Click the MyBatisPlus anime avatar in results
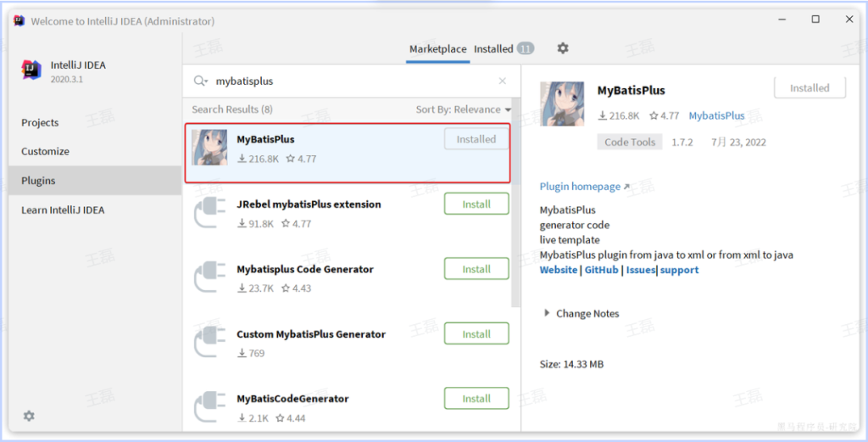This screenshot has width=868, height=442. [209, 148]
